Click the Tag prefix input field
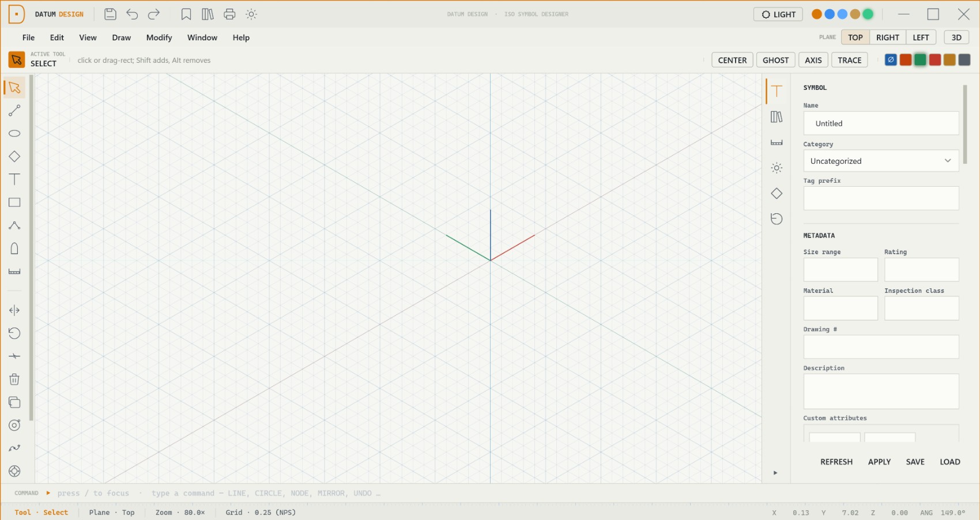 pos(881,198)
